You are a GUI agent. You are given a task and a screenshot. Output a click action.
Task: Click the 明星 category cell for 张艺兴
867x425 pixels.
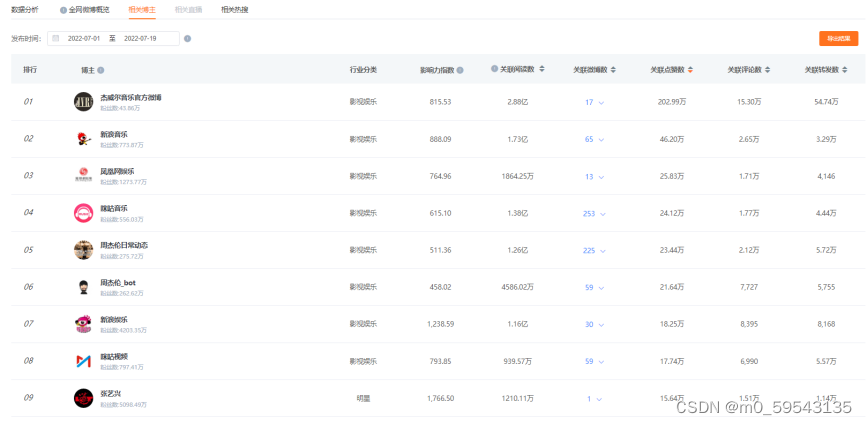point(363,398)
